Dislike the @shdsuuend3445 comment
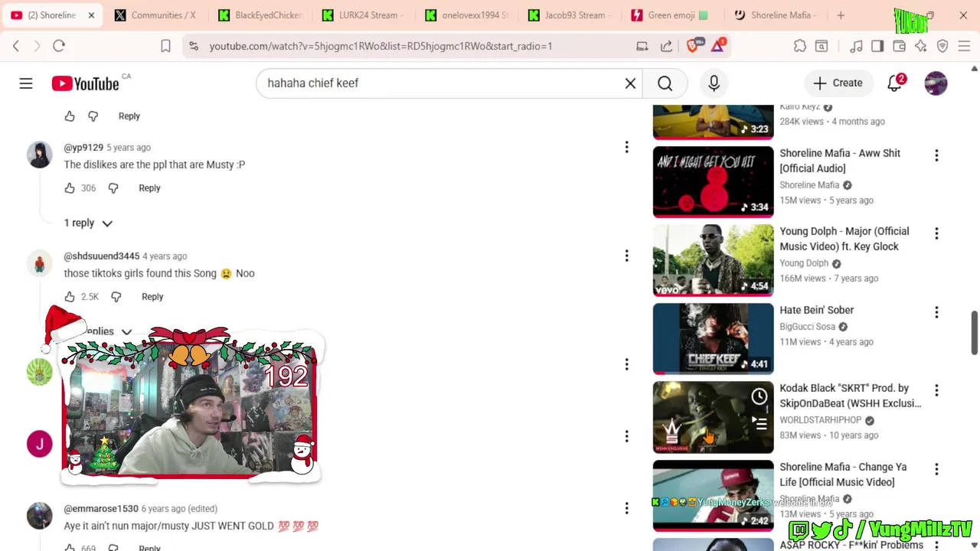980x551 pixels. pyautogui.click(x=116, y=296)
